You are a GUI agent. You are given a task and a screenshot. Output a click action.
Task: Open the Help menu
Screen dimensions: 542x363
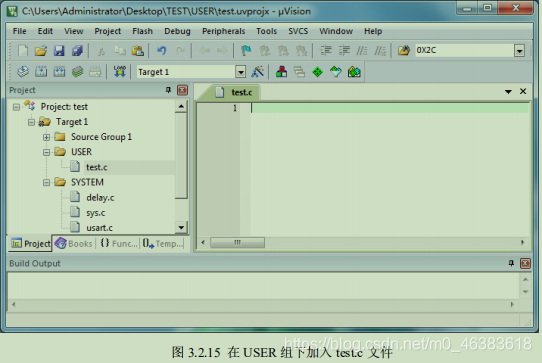[373, 31]
